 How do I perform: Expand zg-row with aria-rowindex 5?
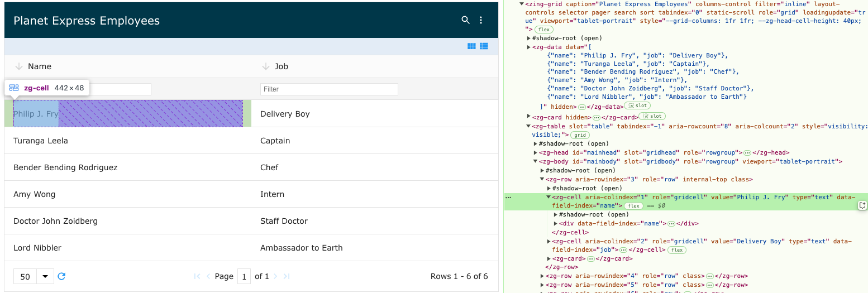point(542,285)
